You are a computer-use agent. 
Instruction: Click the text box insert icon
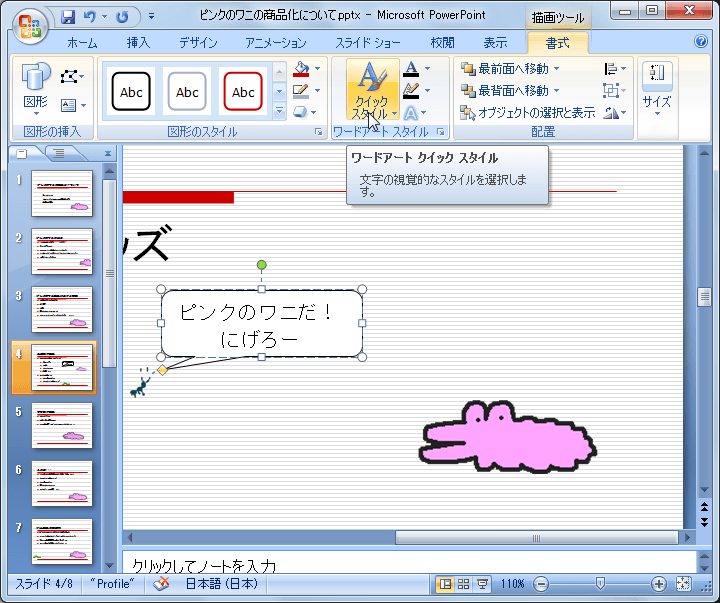pyautogui.click(x=68, y=106)
